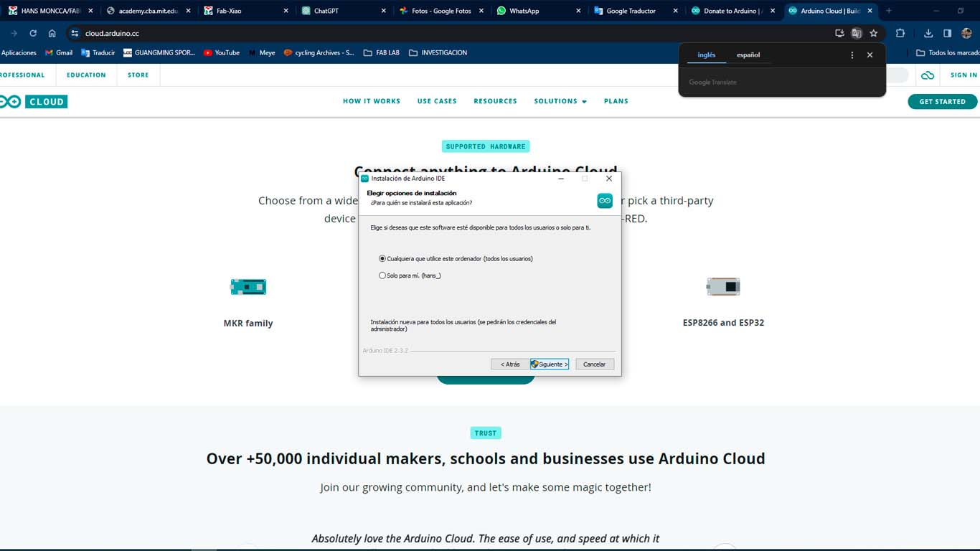The image size is (980, 551).
Task: Open RESOURCES menu item
Action: click(495, 101)
